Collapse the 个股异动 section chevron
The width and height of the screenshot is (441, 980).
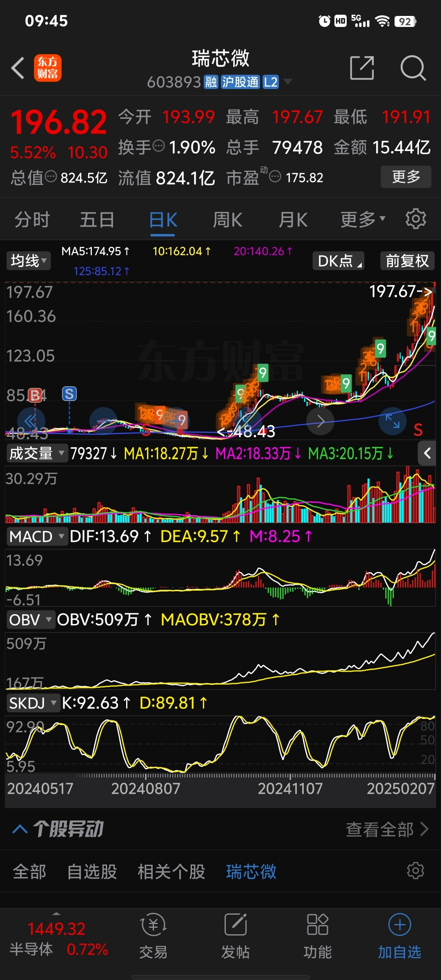[20, 829]
